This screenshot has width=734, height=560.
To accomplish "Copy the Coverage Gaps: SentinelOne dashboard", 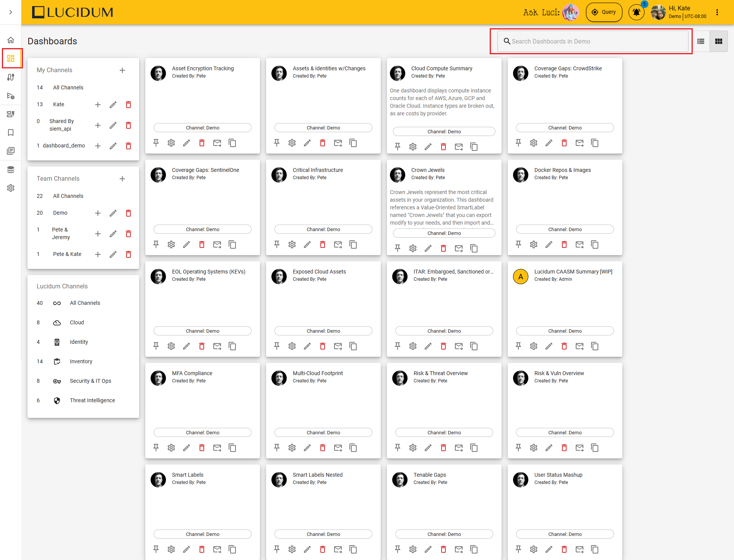I will pos(232,244).
